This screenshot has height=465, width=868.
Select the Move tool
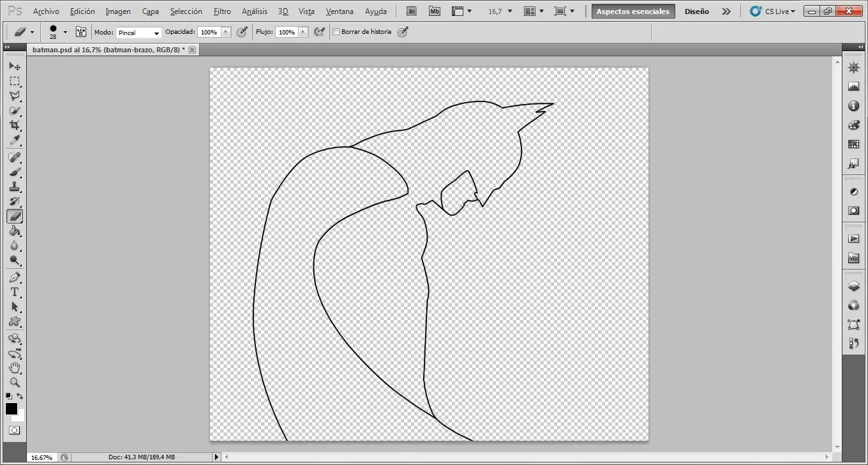coord(15,66)
